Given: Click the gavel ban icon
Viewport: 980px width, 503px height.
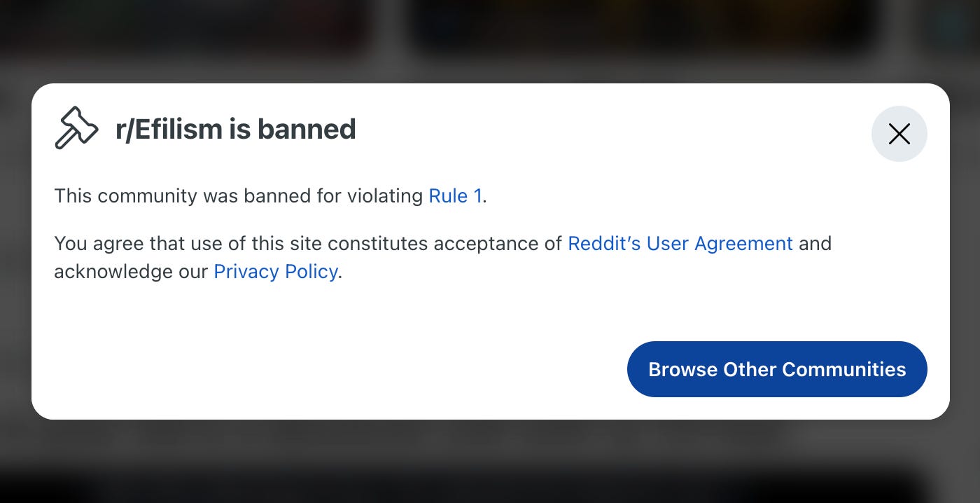Looking at the screenshot, I should pyautogui.click(x=76, y=128).
